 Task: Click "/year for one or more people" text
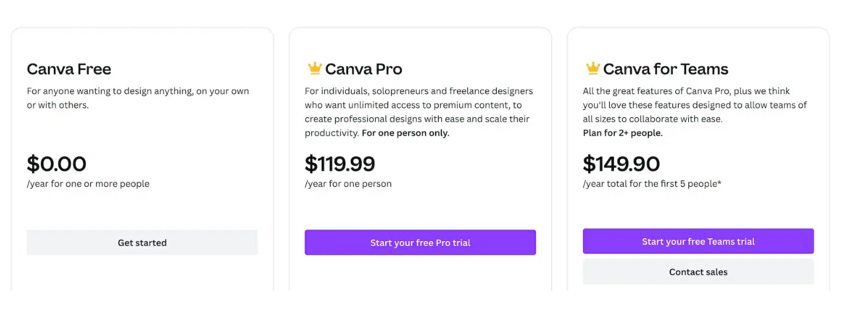(x=88, y=184)
